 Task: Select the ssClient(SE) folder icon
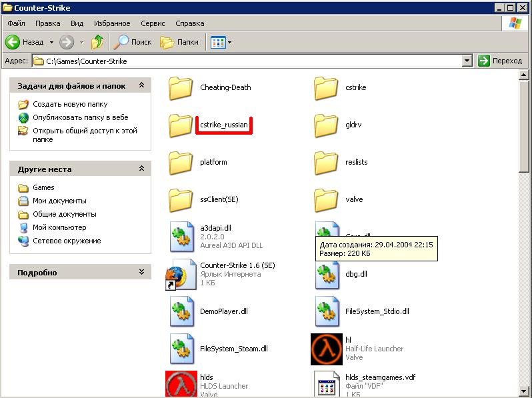click(181, 200)
